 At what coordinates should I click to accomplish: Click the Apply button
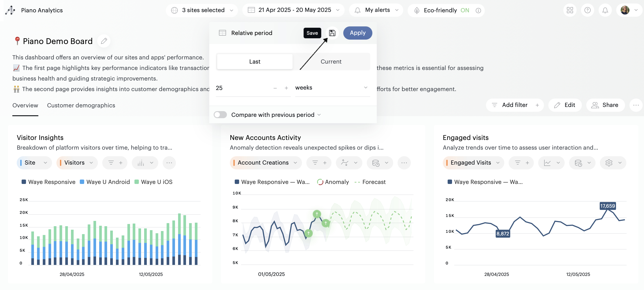click(x=357, y=33)
